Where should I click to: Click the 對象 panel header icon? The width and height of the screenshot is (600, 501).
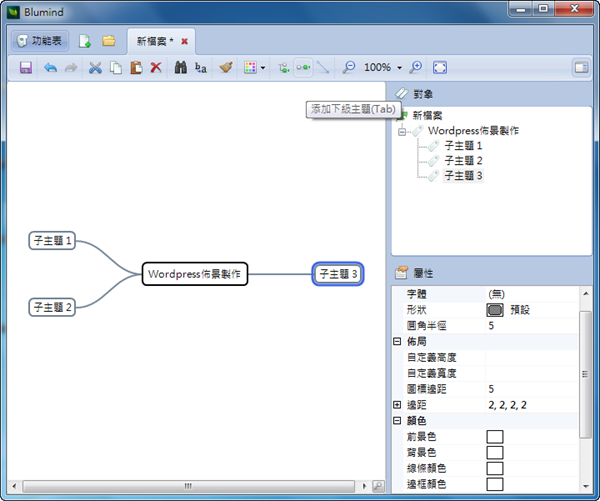coord(402,94)
